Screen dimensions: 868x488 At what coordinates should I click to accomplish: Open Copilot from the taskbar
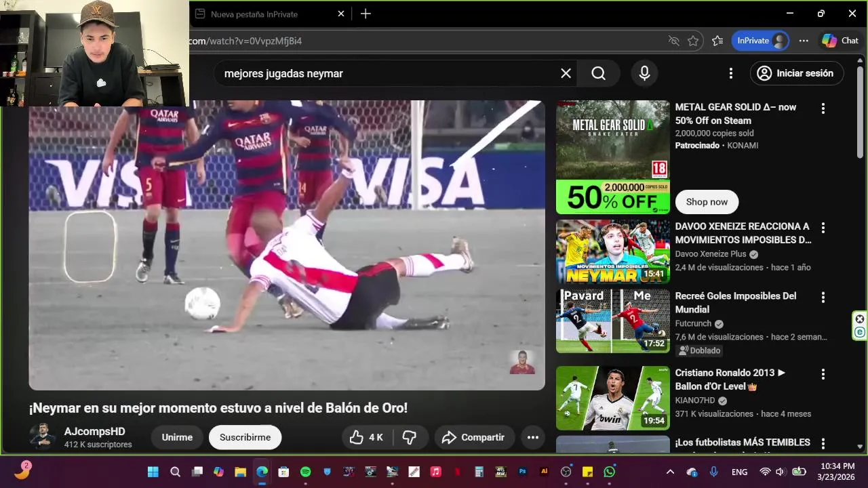tap(218, 472)
